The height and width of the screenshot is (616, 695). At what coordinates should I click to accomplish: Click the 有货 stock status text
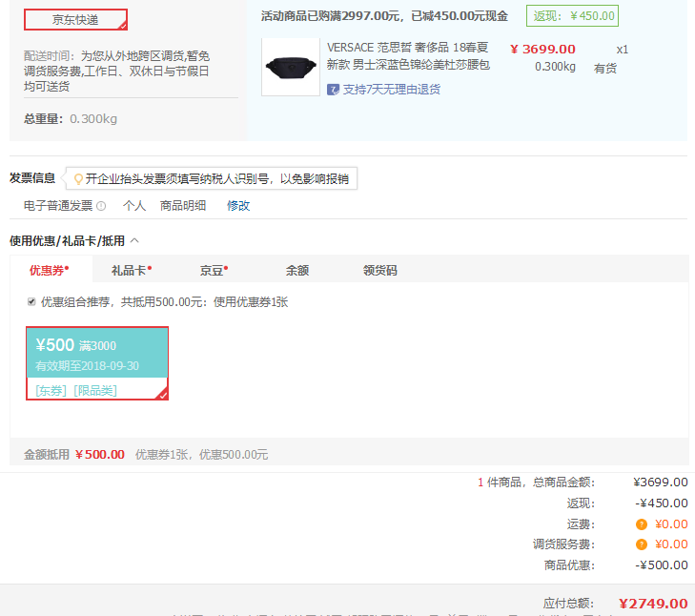click(605, 69)
